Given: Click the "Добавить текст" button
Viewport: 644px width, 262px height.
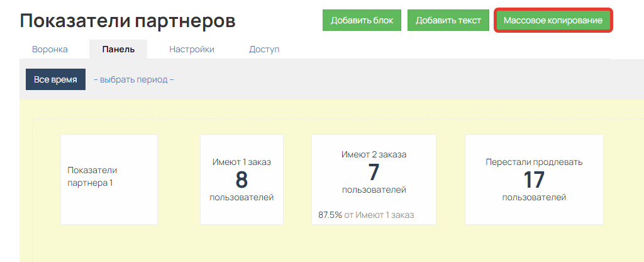Looking at the screenshot, I should click(x=448, y=21).
